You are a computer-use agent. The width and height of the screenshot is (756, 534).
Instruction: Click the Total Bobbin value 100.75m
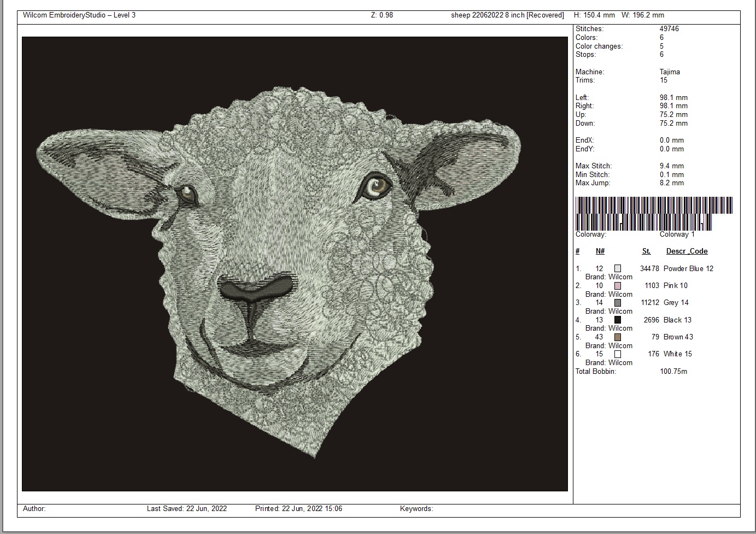[x=673, y=372]
